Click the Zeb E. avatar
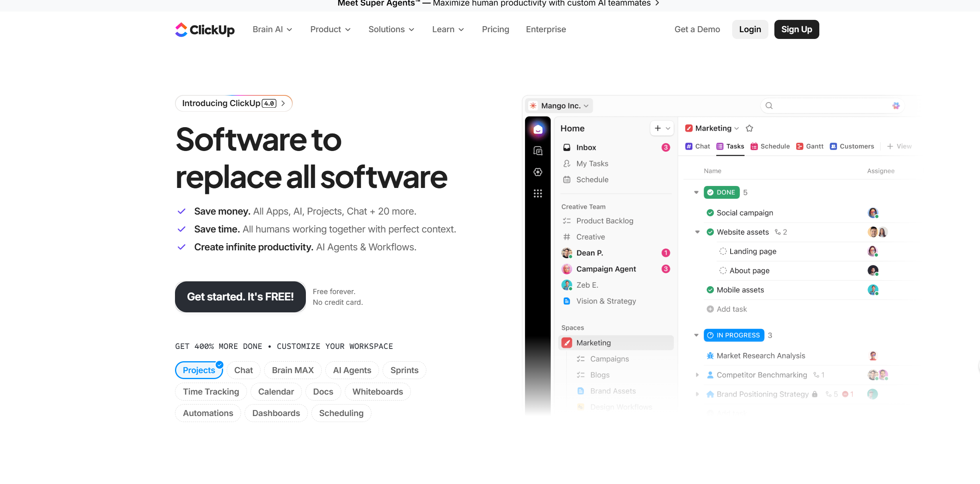The width and height of the screenshot is (980, 484). coord(567,285)
